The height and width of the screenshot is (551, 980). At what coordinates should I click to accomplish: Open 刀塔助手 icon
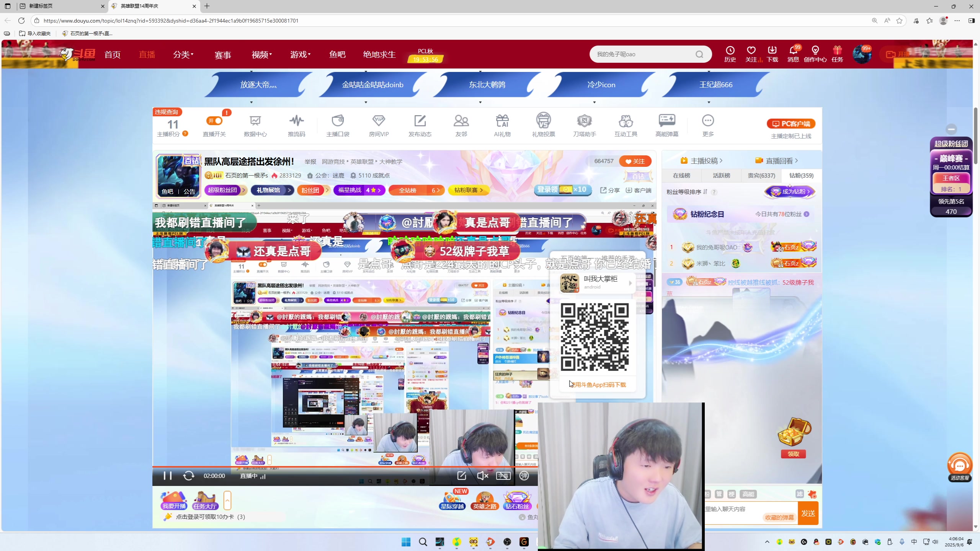click(x=585, y=125)
